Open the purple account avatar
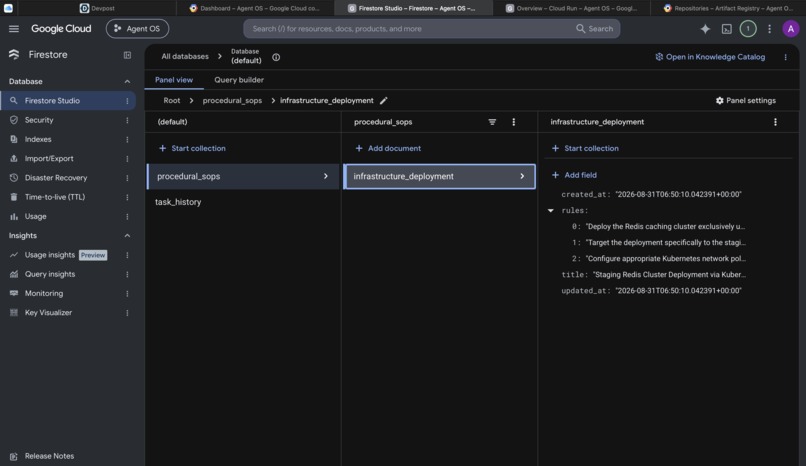The image size is (806, 466). tap(791, 29)
